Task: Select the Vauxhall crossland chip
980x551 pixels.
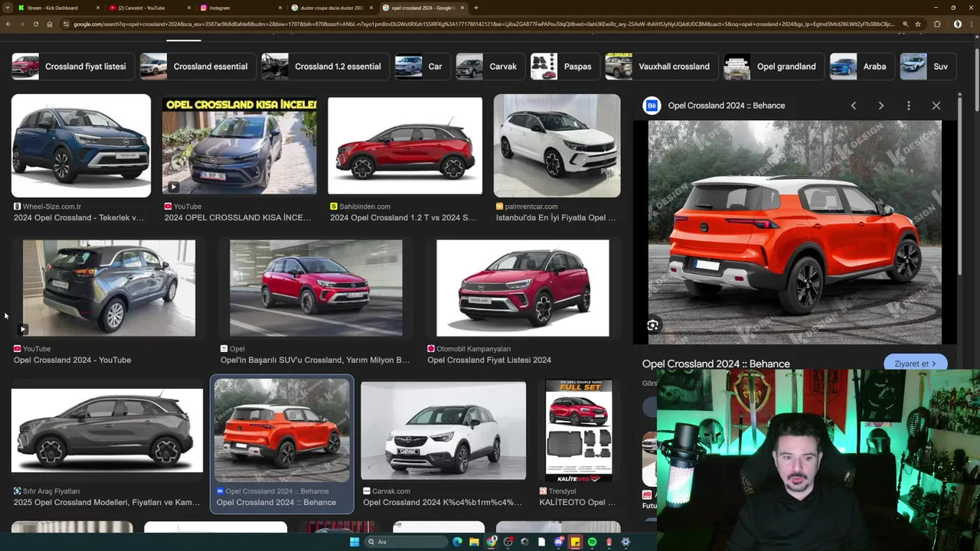Action: pos(661,67)
